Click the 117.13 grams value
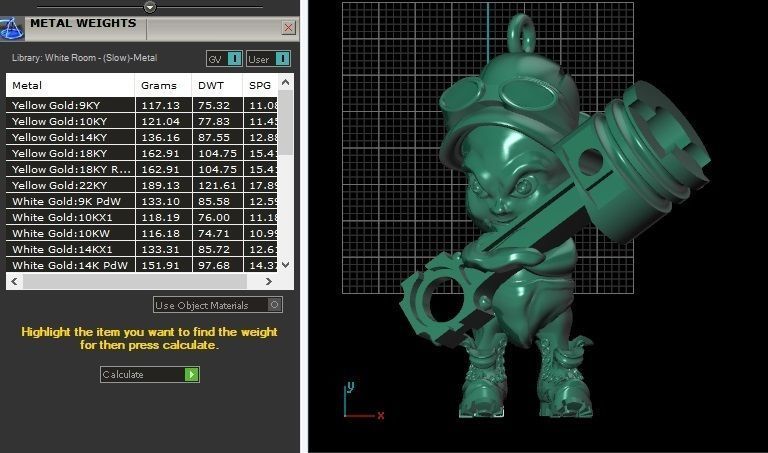This screenshot has height=453, width=768. (x=160, y=105)
